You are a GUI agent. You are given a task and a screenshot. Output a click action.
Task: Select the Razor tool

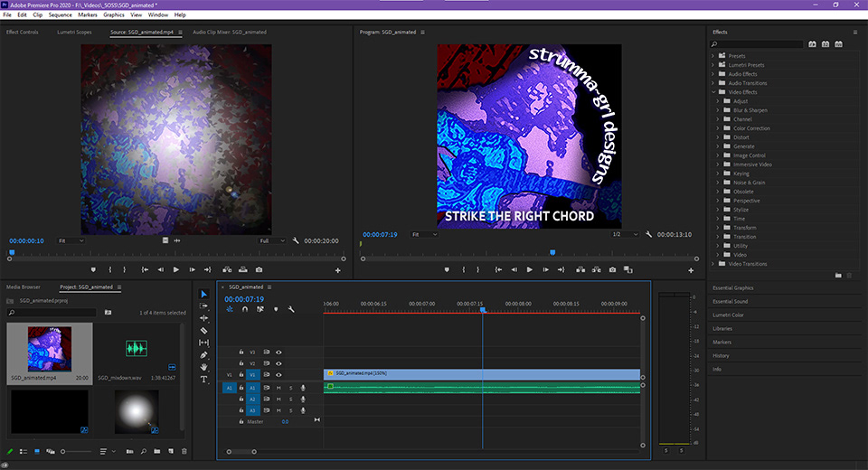coord(203,331)
